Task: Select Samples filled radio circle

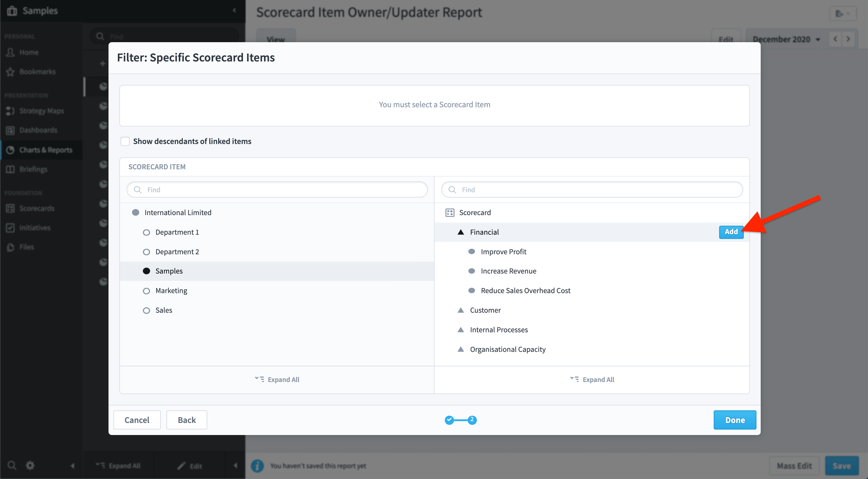Action: 146,271
